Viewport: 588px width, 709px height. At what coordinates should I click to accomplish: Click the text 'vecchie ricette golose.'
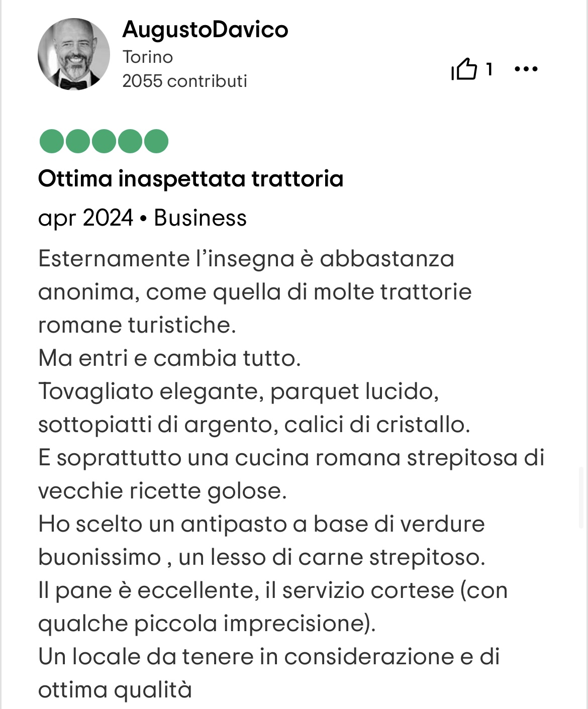162,491
